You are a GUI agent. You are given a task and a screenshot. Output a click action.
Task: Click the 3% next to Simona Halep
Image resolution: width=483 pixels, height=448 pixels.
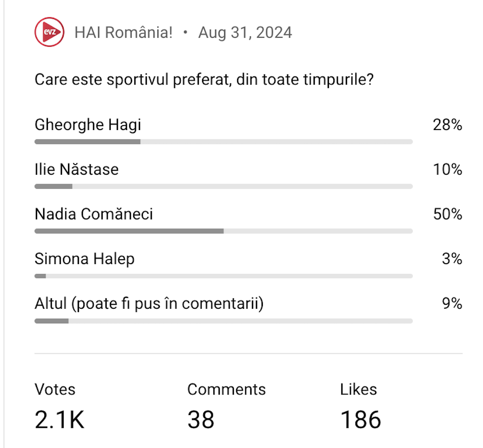click(452, 259)
